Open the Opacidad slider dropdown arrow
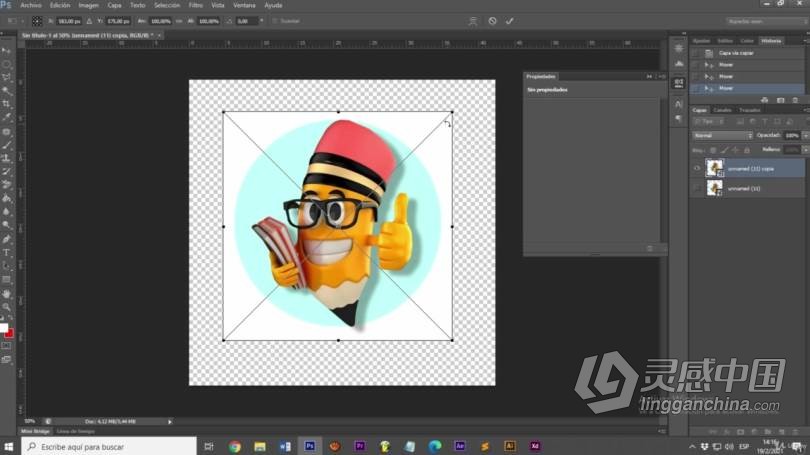 tap(805, 135)
